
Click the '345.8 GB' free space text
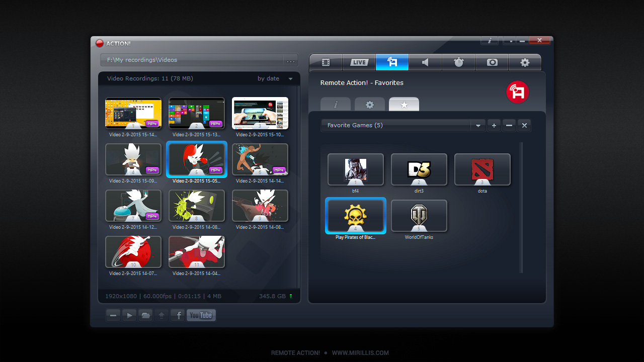click(x=272, y=296)
